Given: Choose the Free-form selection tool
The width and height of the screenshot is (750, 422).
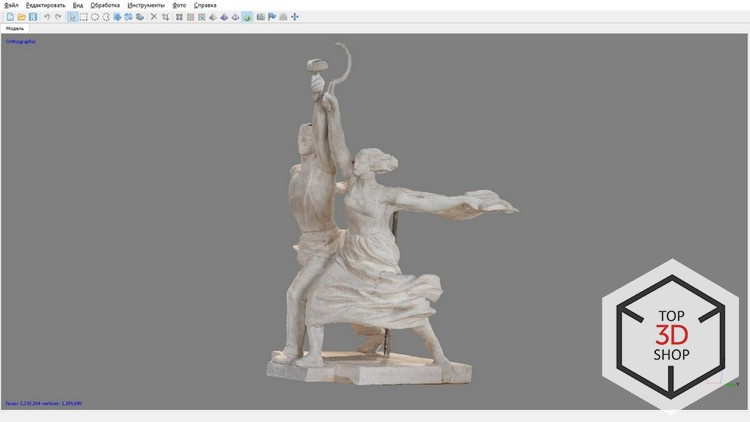Looking at the screenshot, I should tap(106, 17).
